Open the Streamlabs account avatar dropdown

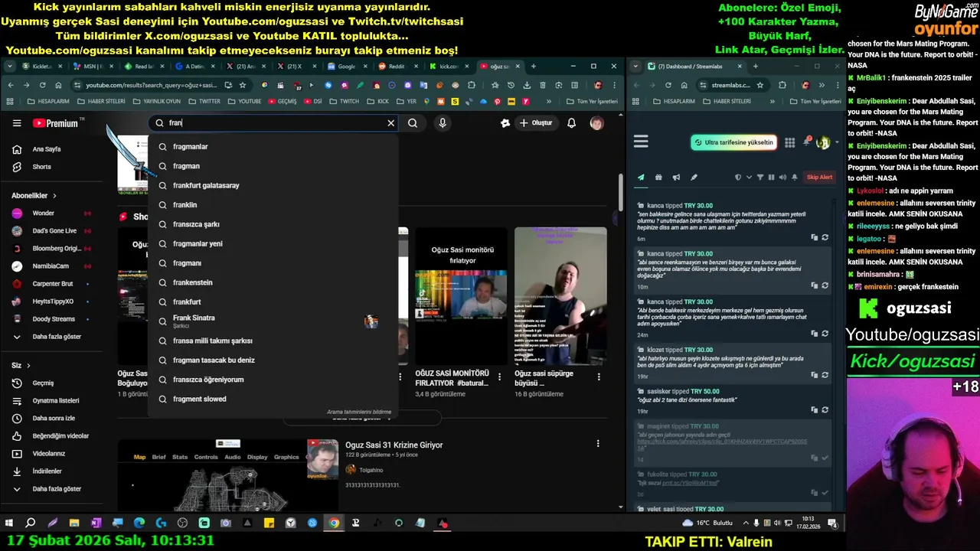825,142
